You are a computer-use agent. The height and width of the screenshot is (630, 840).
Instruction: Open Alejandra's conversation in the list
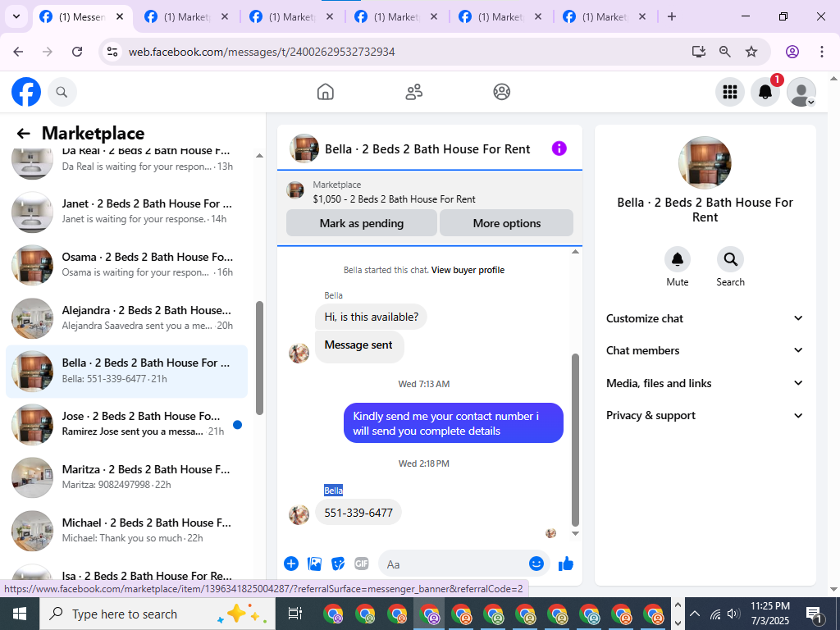tap(127, 318)
